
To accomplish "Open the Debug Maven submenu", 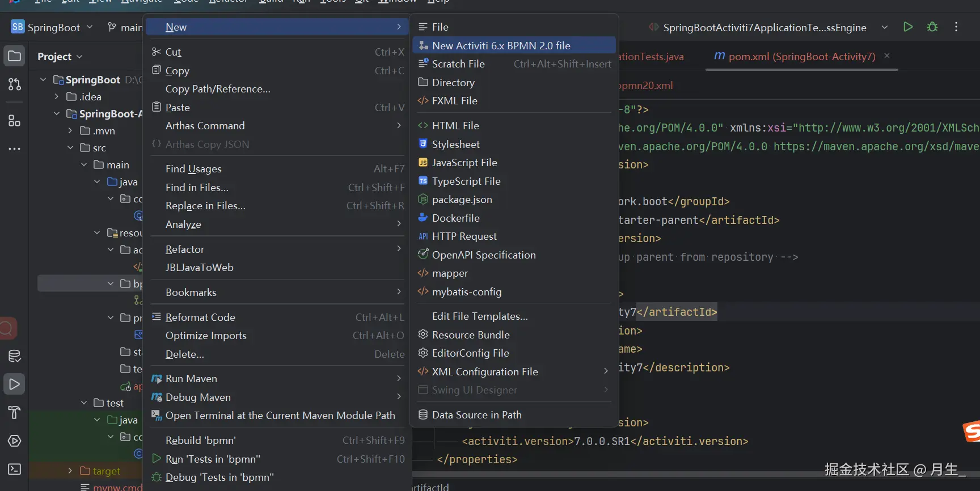I will pos(277,397).
